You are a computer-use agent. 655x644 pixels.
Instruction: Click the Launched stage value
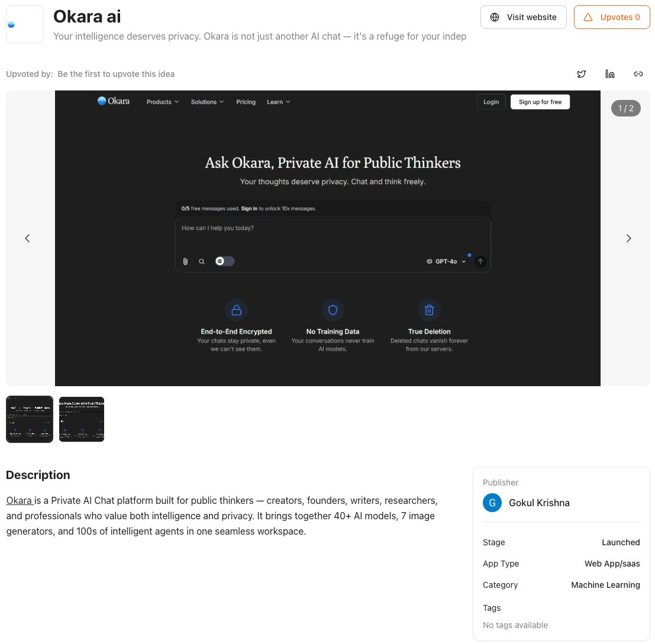click(x=621, y=542)
